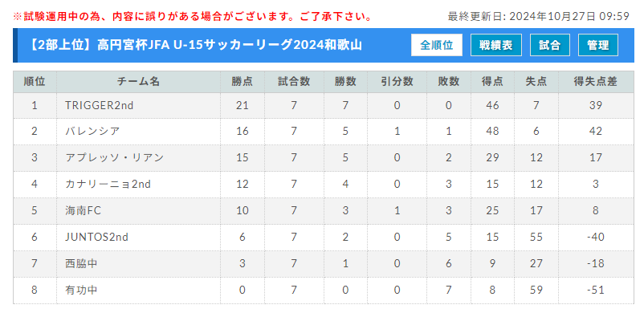
Task: Click the 有功中 team name
Action: [81, 291]
